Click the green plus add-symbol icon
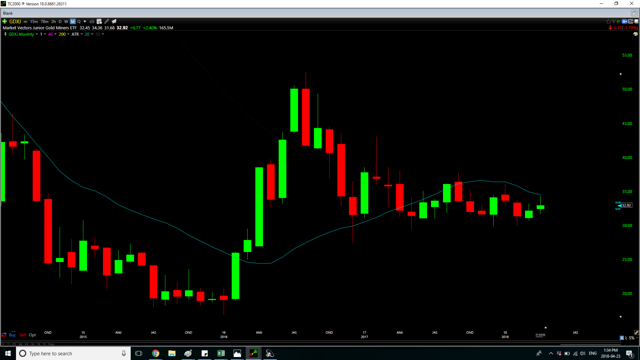 [4, 21]
